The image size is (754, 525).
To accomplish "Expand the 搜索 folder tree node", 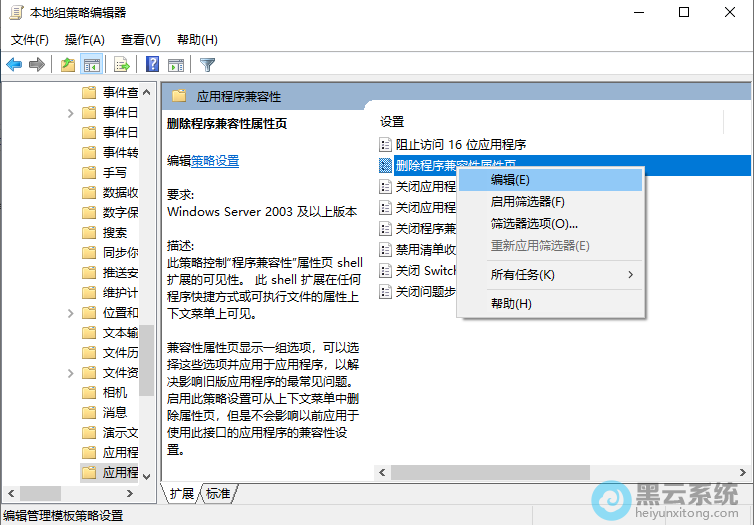I will click(71, 232).
